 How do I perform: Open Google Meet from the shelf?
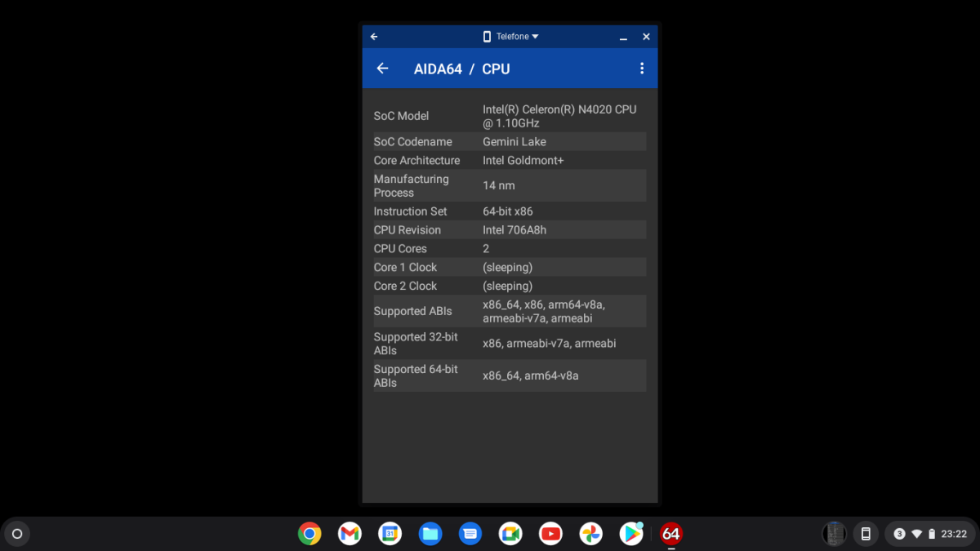click(x=510, y=534)
